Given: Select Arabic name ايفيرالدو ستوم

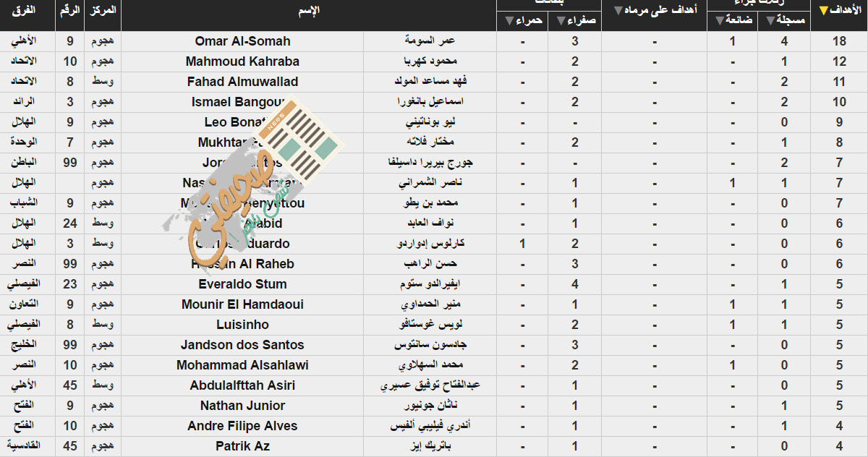Looking at the screenshot, I should click(430, 284).
